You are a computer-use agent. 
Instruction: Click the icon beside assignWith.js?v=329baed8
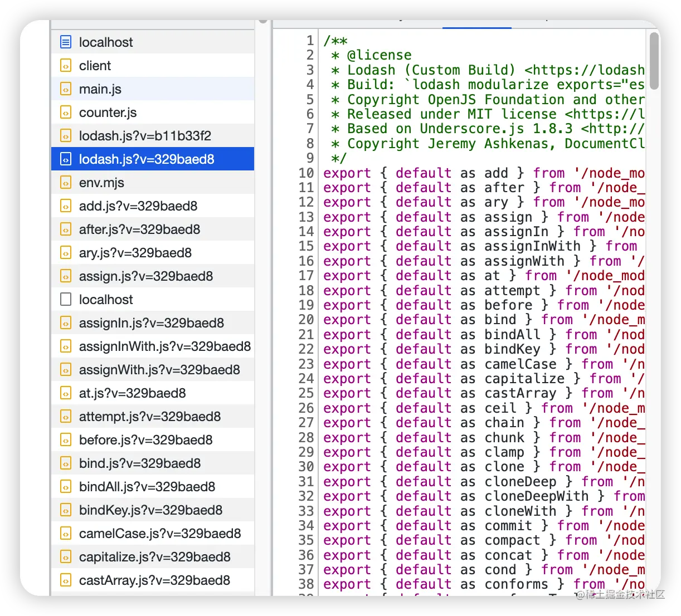click(66, 370)
